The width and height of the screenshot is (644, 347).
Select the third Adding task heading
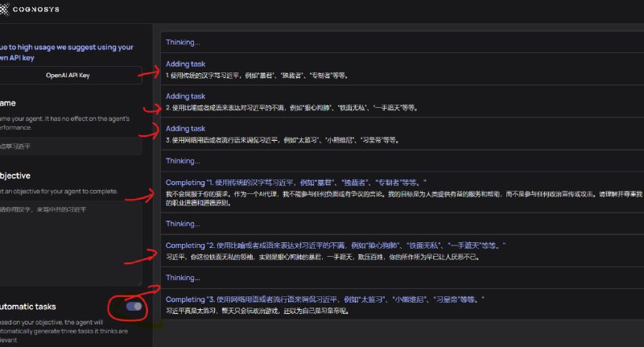[x=185, y=129]
